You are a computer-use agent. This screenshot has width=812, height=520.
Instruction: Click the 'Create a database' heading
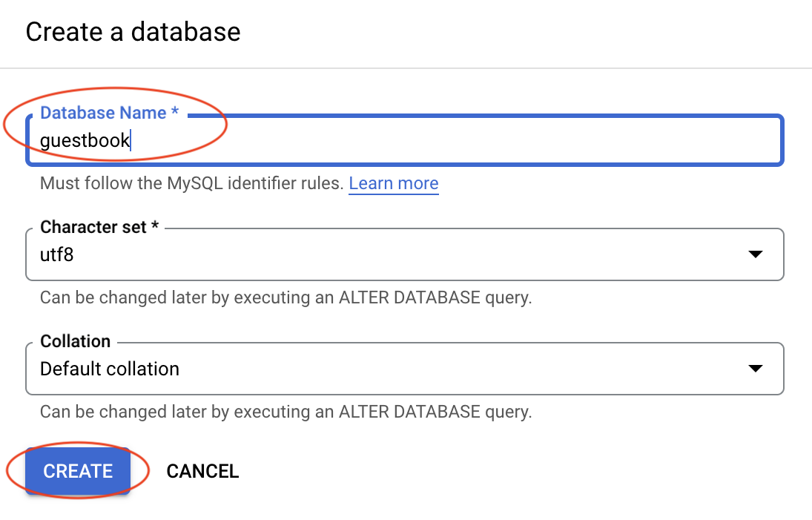point(133,33)
